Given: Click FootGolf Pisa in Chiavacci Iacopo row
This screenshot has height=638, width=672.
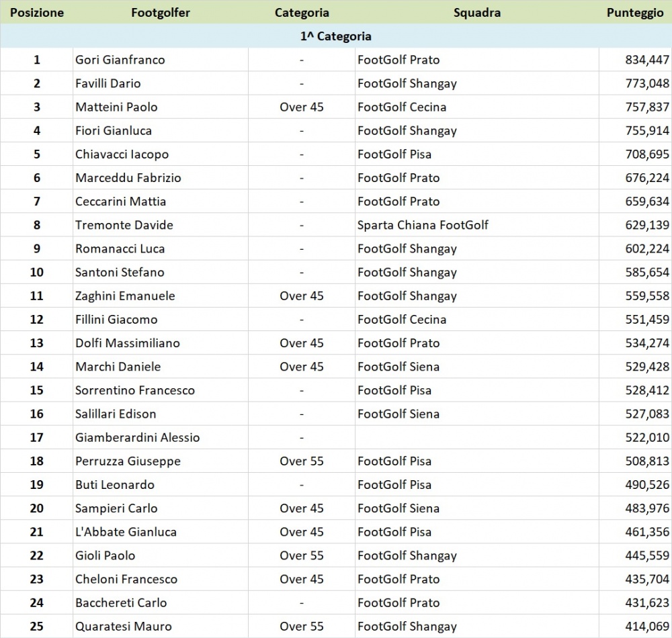Looking at the screenshot, I should tap(394, 154).
